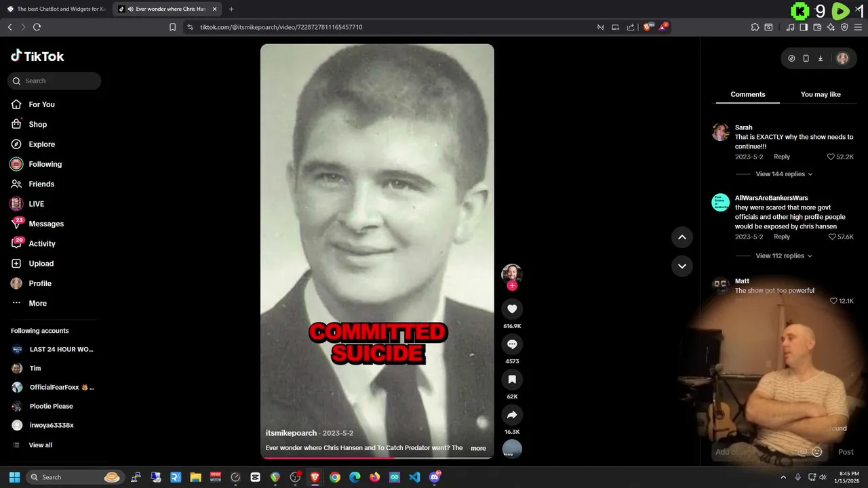Screen dimensions: 868x488
Task: Go to previous video with up arrow
Action: pyautogui.click(x=682, y=237)
